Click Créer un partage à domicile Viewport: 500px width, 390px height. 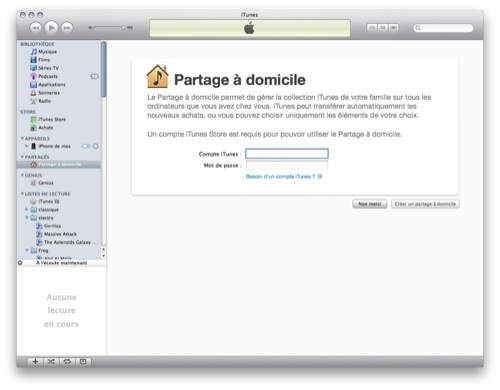tap(425, 204)
